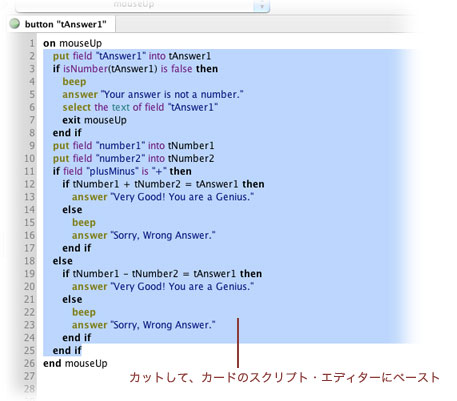Viewport: 457px width, 401px height.
Task: Click the handler dropdown arrow button
Action: [x=261, y=5]
